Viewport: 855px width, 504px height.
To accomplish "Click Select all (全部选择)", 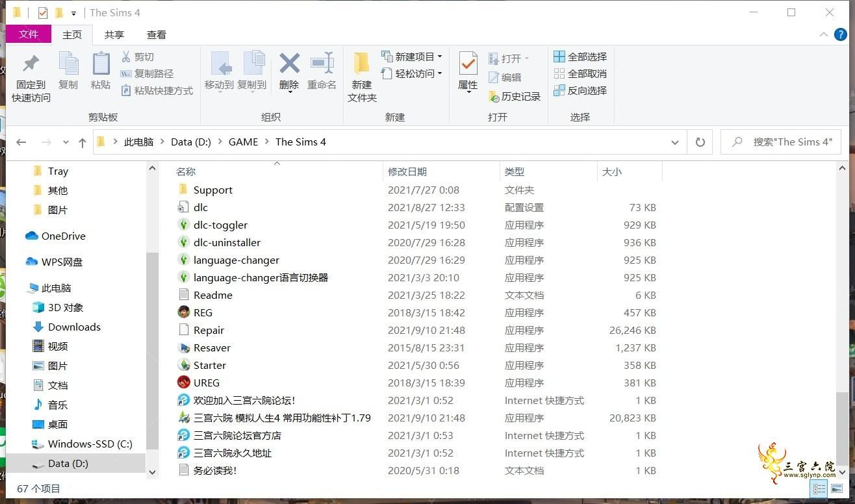I will click(580, 57).
